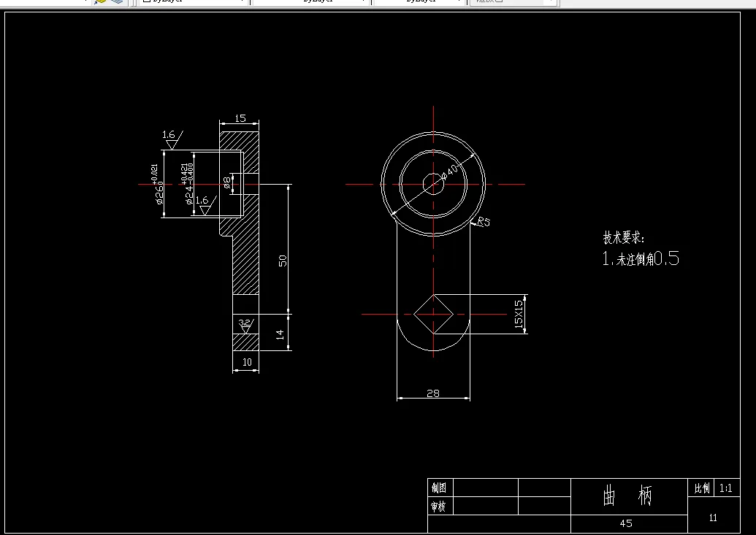Click the 曲柄 part name in title block
Viewport: 756px width, 535px height.
(628, 496)
